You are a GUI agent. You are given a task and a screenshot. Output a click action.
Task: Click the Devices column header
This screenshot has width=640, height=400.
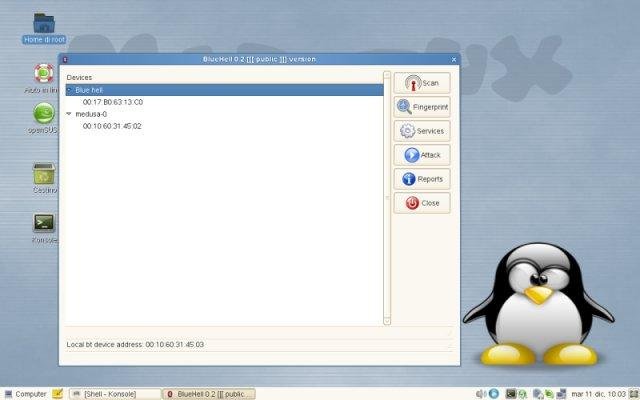coord(79,78)
